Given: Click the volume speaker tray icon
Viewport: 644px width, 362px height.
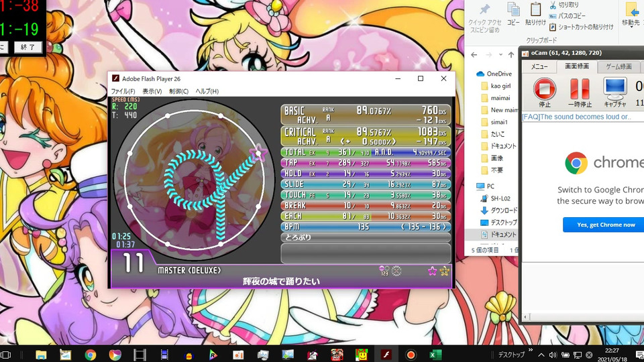Looking at the screenshot, I should tap(553, 355).
